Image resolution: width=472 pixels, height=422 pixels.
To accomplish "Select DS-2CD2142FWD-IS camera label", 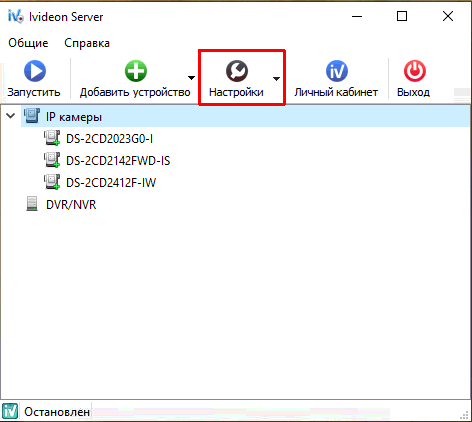I will pyautogui.click(x=118, y=161).
